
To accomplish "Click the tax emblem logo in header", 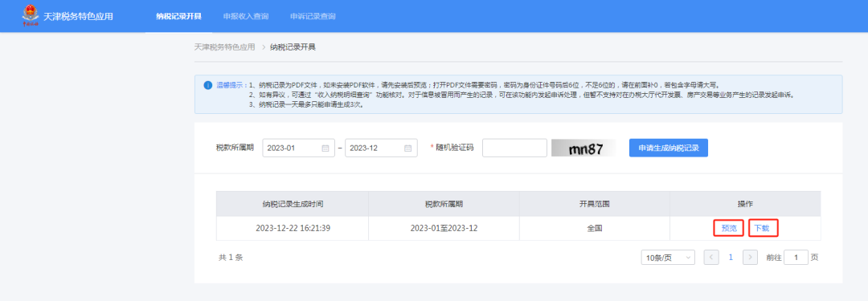I will pos(31,15).
